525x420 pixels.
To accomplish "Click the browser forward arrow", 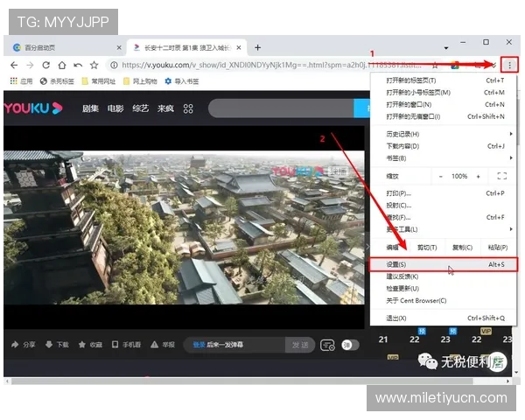I will click(x=30, y=65).
